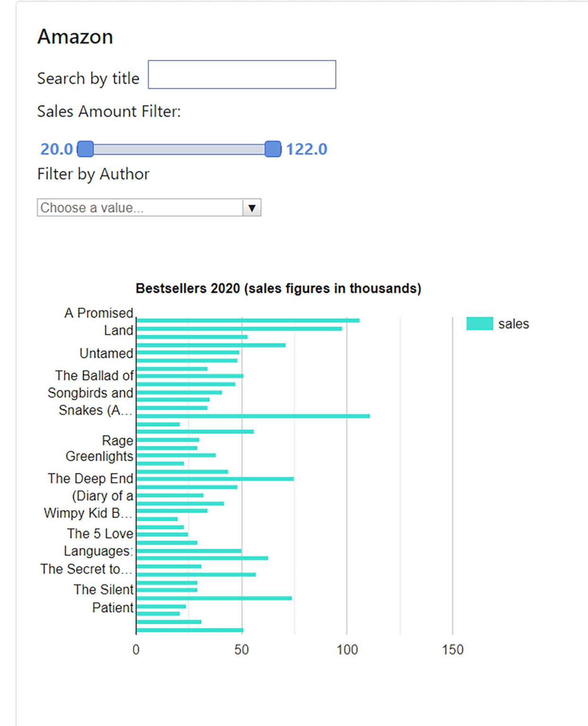Click the right sales slider handle
Screen dimensions: 588x726
coord(273,149)
